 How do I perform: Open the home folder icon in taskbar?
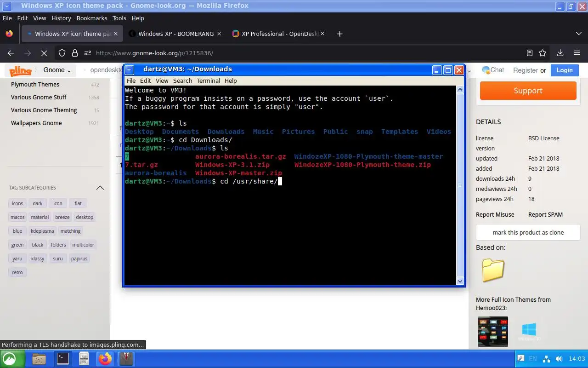[40, 359]
